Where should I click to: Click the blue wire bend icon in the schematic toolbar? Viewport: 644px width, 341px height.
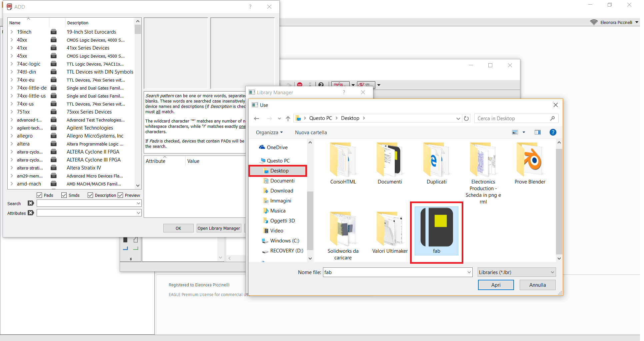pos(125,248)
